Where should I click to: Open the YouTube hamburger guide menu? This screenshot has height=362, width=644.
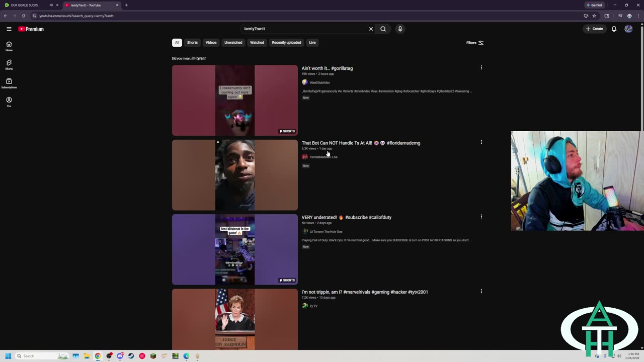click(x=9, y=29)
